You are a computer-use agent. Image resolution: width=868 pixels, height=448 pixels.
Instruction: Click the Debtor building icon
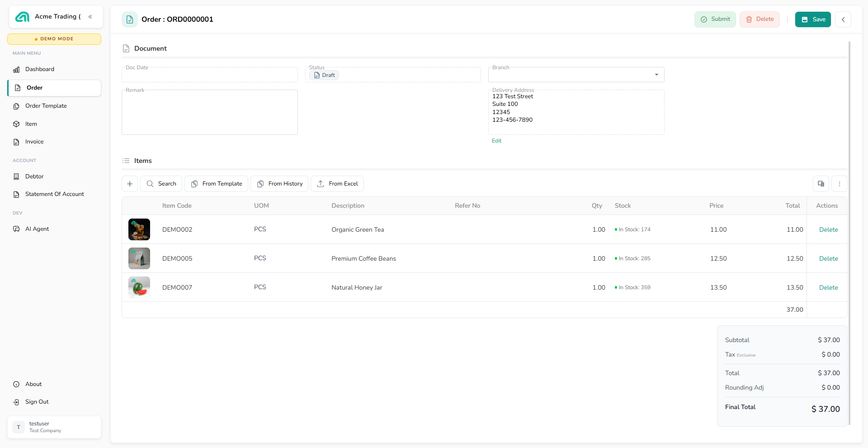[16, 176]
